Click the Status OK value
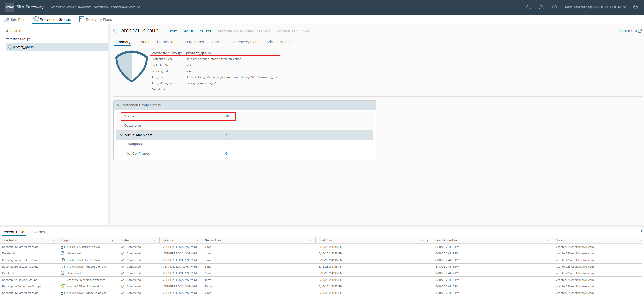Viewport: 644px width, 298px height. pyautogui.click(x=227, y=116)
